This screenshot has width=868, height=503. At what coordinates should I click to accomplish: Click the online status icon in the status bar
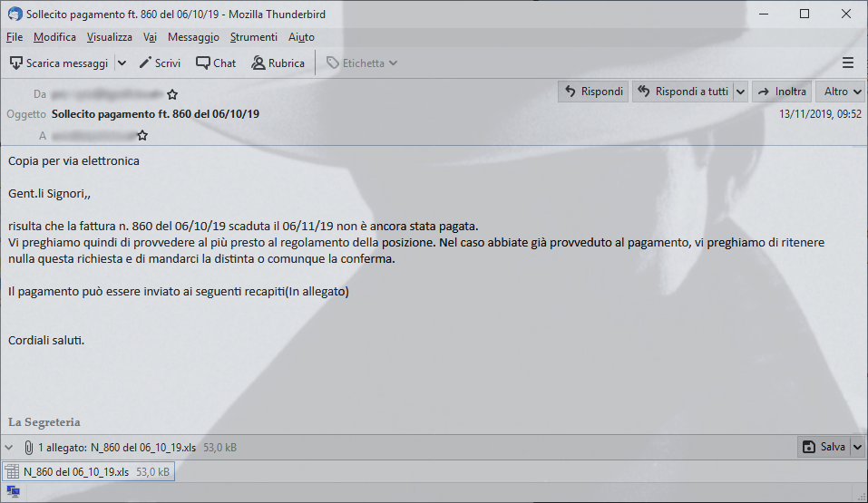(x=14, y=491)
